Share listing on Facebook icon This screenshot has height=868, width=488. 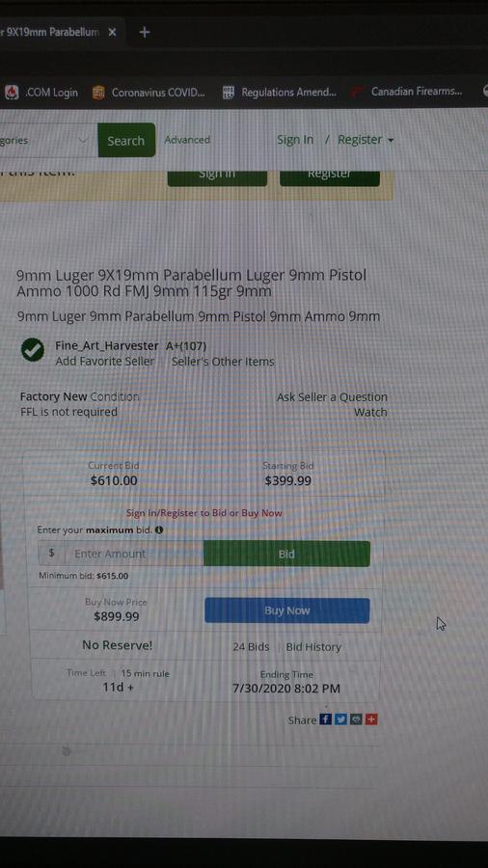click(x=325, y=719)
